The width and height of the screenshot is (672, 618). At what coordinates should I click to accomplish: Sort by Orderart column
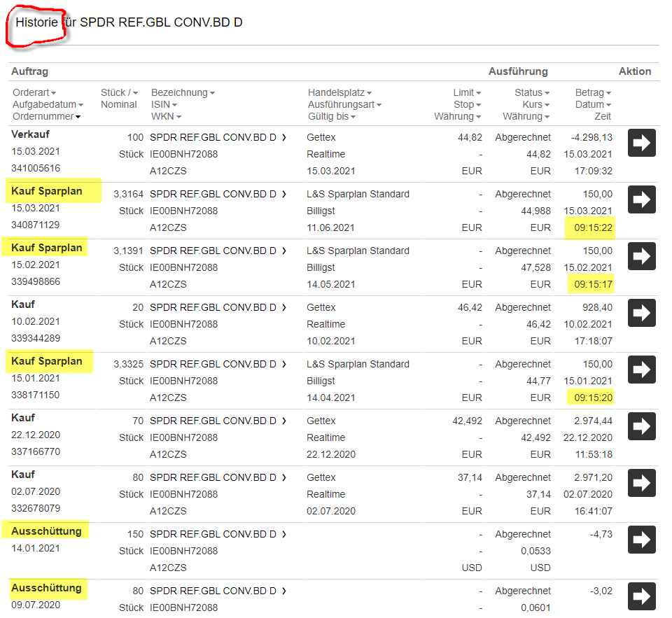[34, 92]
